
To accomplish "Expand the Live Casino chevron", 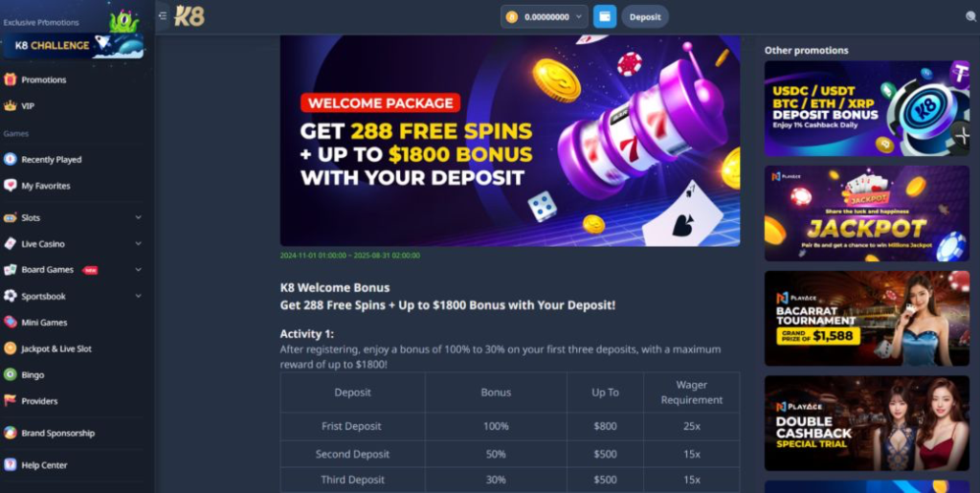I will pos(138,244).
